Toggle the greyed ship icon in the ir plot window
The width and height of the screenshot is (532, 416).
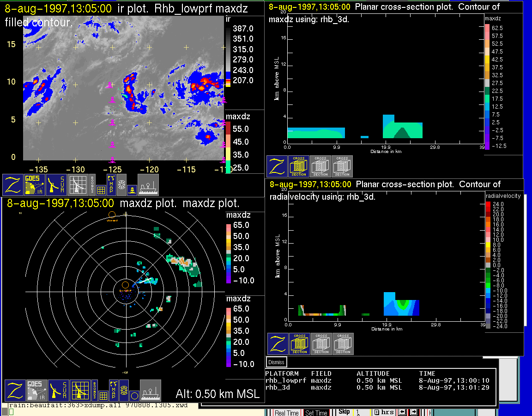pyautogui.click(x=148, y=184)
